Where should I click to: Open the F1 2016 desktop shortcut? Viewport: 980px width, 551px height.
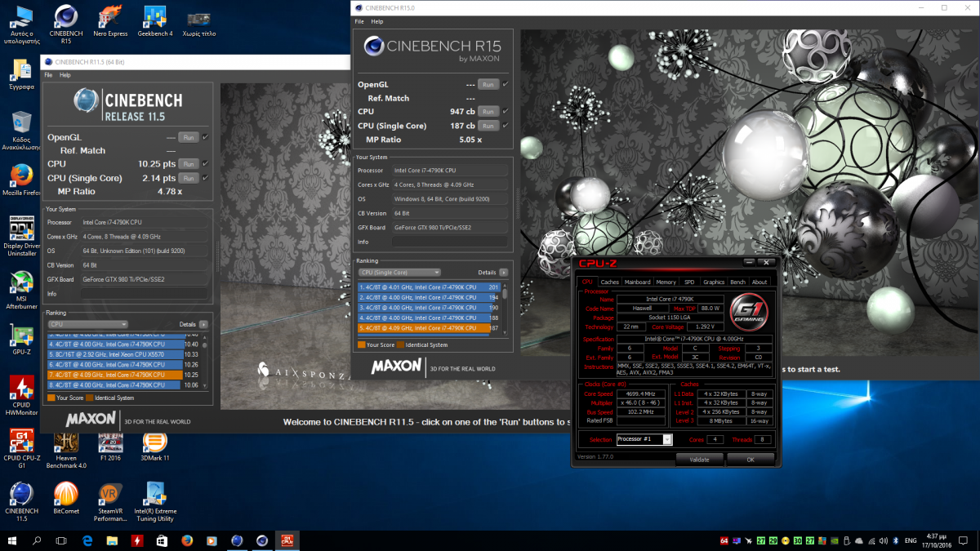(111, 447)
